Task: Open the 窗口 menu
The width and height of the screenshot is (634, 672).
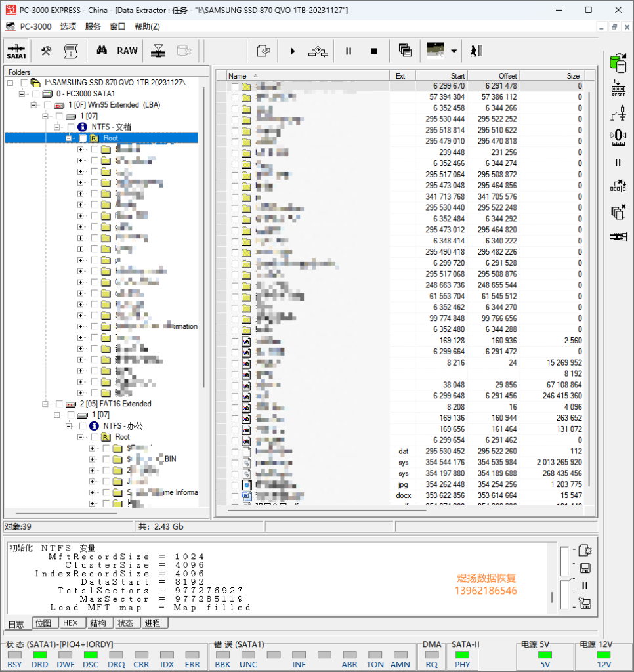Action: pos(117,26)
